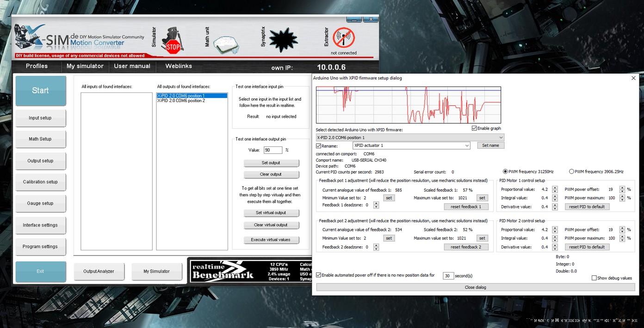Increase Motor 1 Proportional value stepper

[555, 188]
